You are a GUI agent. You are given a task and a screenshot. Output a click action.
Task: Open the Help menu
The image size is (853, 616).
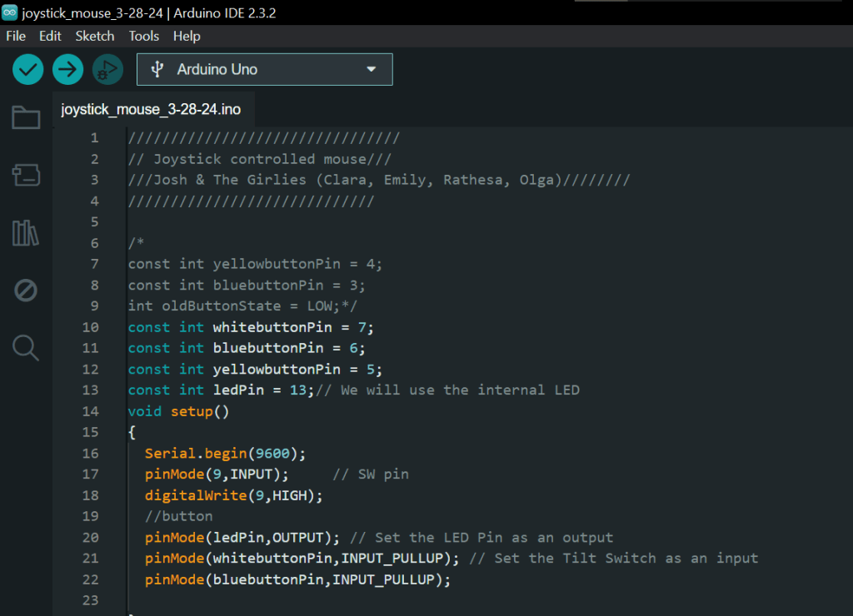point(187,36)
